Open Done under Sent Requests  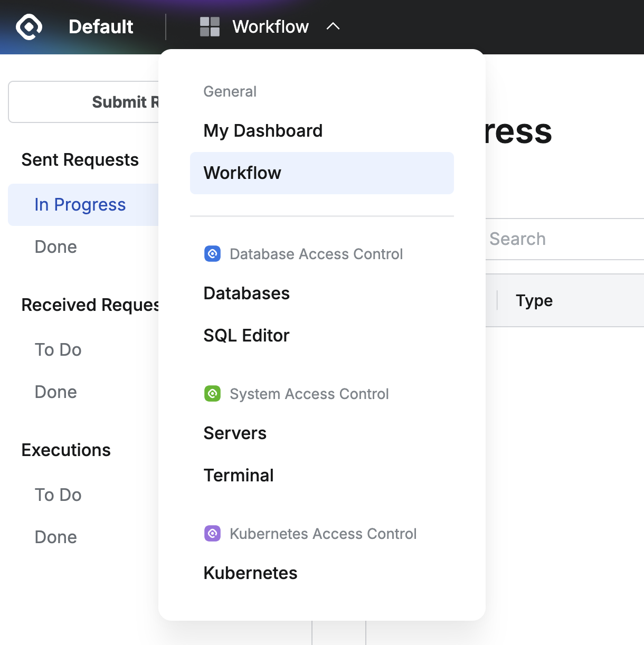pos(56,247)
